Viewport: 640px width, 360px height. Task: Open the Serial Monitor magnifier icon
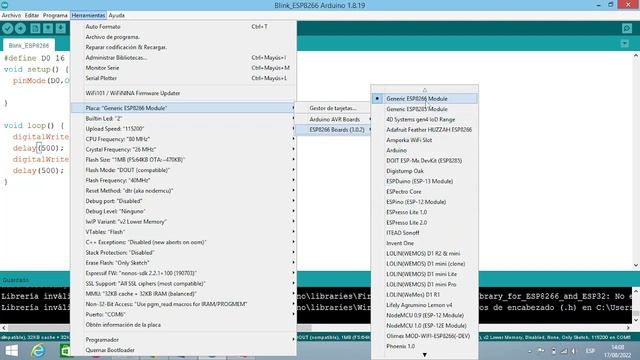pos(627,28)
